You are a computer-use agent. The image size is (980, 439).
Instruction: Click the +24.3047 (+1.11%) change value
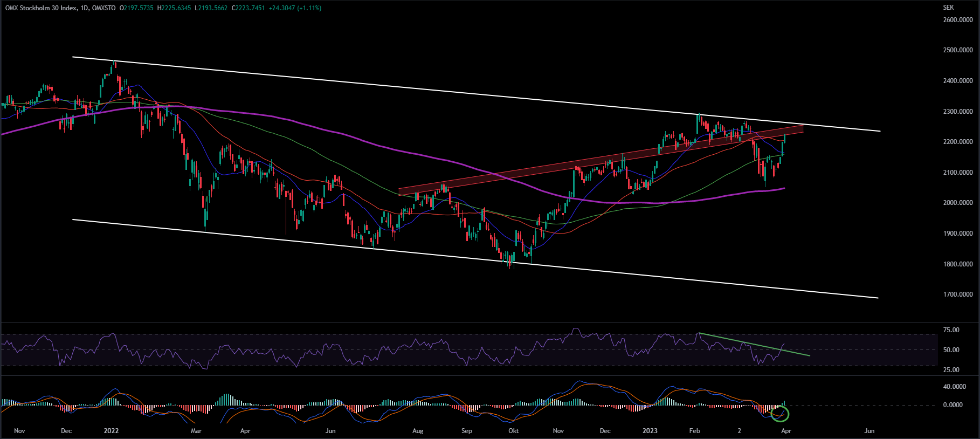coord(295,8)
